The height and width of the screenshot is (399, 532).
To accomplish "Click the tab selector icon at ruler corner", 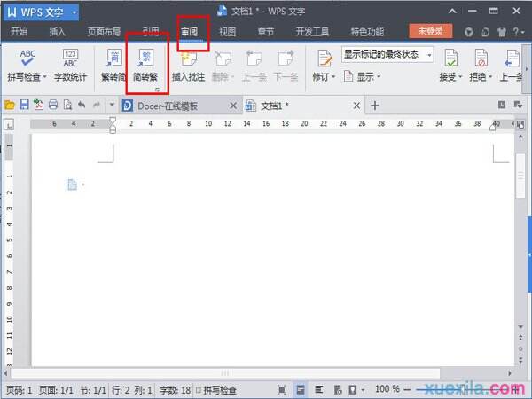I will tap(9, 124).
